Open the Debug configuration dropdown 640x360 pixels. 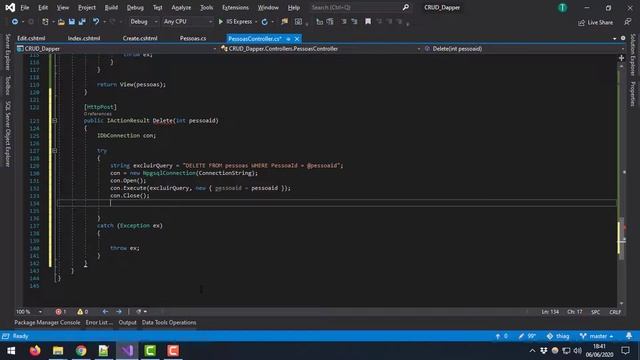pyautogui.click(x=144, y=22)
